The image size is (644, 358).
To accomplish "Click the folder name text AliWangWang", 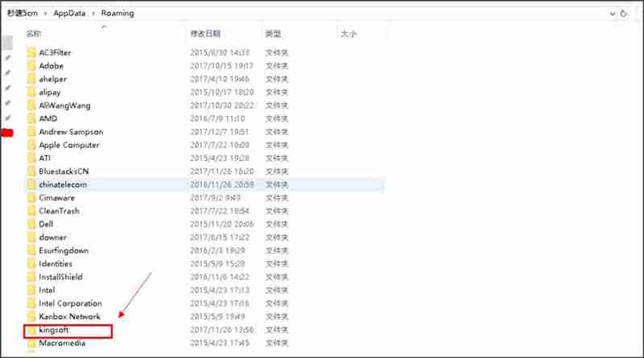I will pyautogui.click(x=64, y=105).
